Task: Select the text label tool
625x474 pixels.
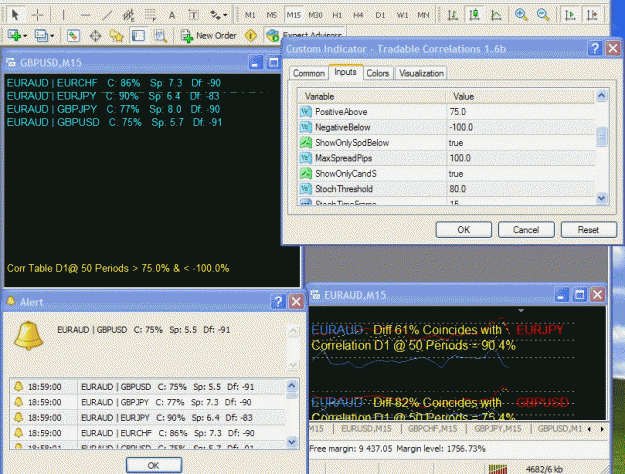Action: [x=194, y=15]
